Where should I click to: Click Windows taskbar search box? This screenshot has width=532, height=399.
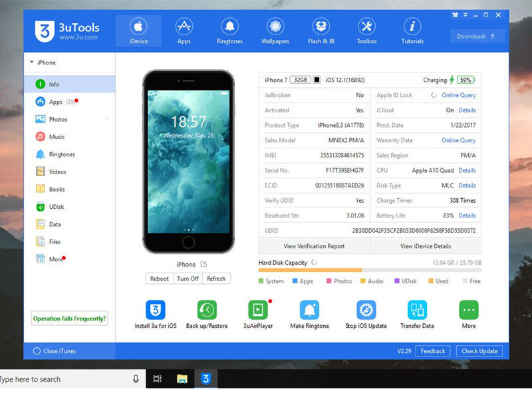[x=66, y=379]
